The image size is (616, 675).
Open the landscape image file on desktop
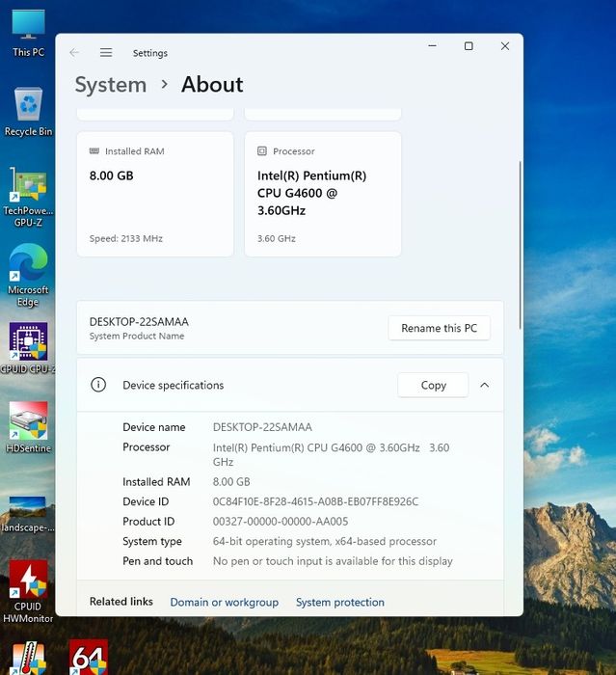tap(28, 513)
